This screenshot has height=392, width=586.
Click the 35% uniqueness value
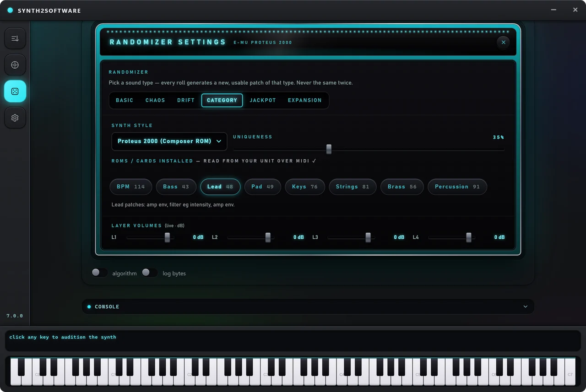(499, 137)
